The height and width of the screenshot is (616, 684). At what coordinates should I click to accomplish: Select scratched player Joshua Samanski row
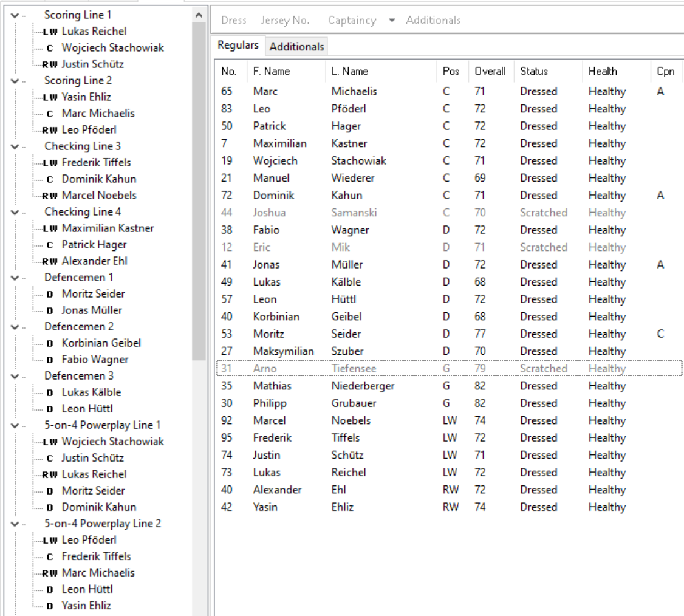pos(450,213)
